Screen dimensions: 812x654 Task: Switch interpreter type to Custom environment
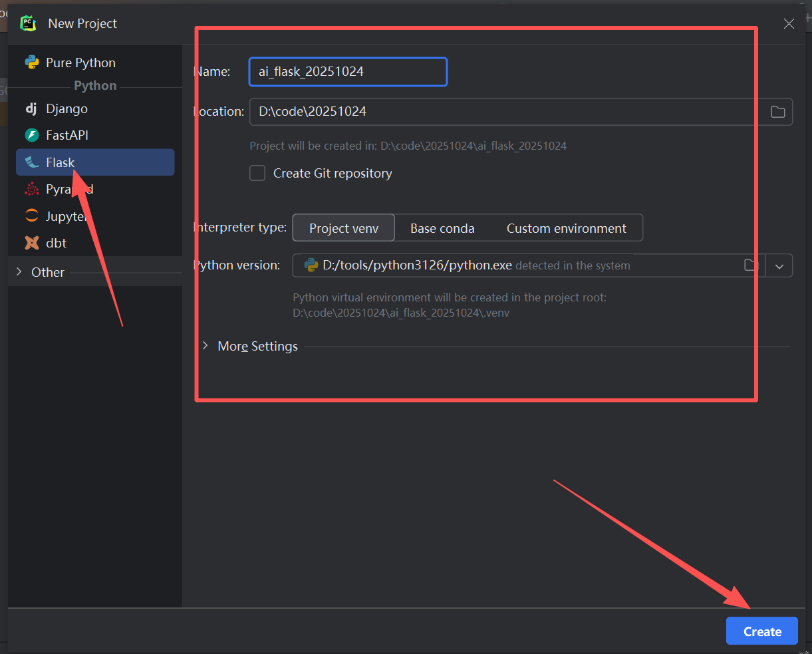(566, 228)
